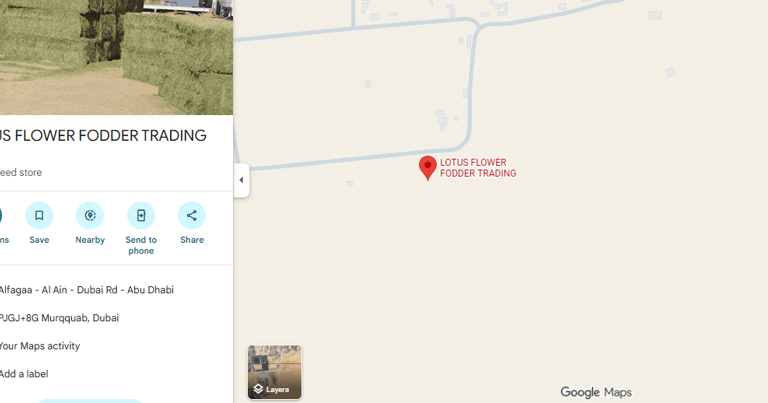Click the partially visible Directions icon
768x403 pixels.
(1, 215)
